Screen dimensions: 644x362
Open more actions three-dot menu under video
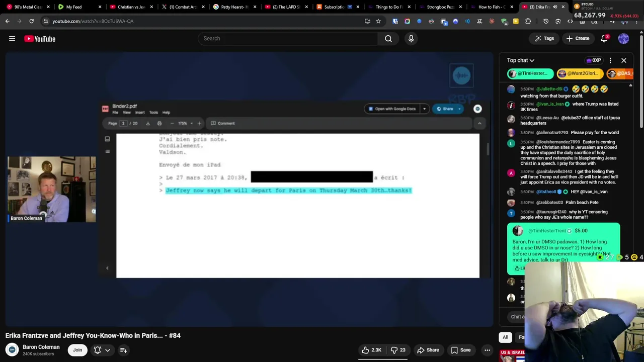pyautogui.click(x=487, y=350)
